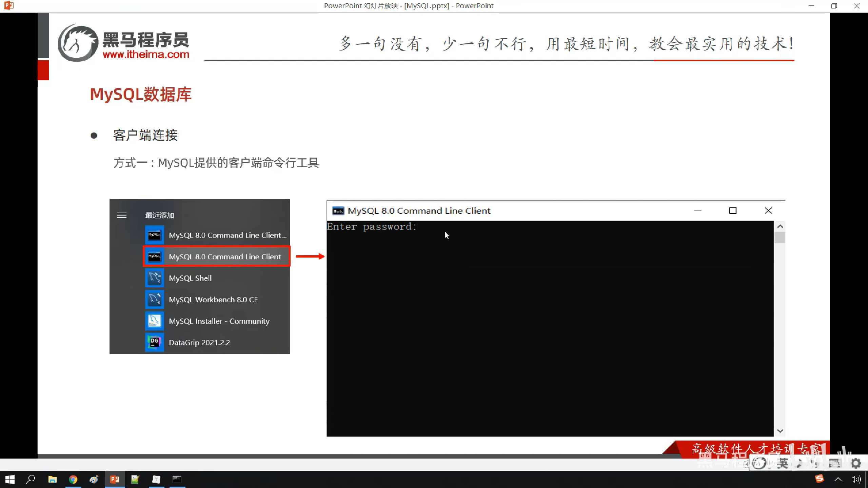Screen dimensions: 868x488
Task: Click the command prompt icon in the taskbar
Action: [x=177, y=479]
